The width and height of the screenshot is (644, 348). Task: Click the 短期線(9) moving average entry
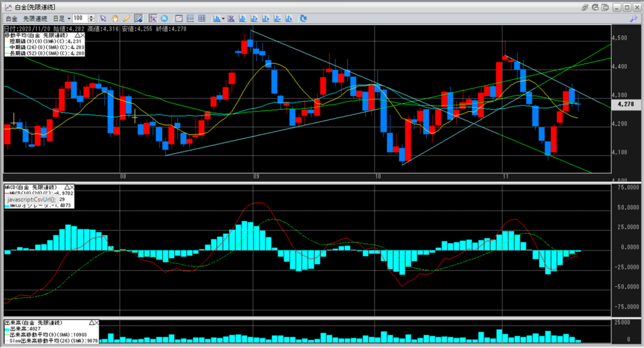click(x=43, y=41)
